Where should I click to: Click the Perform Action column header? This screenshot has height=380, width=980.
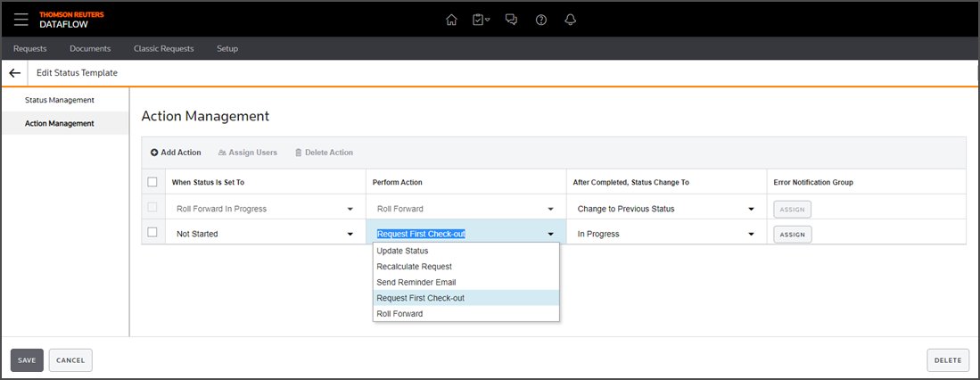[398, 183]
